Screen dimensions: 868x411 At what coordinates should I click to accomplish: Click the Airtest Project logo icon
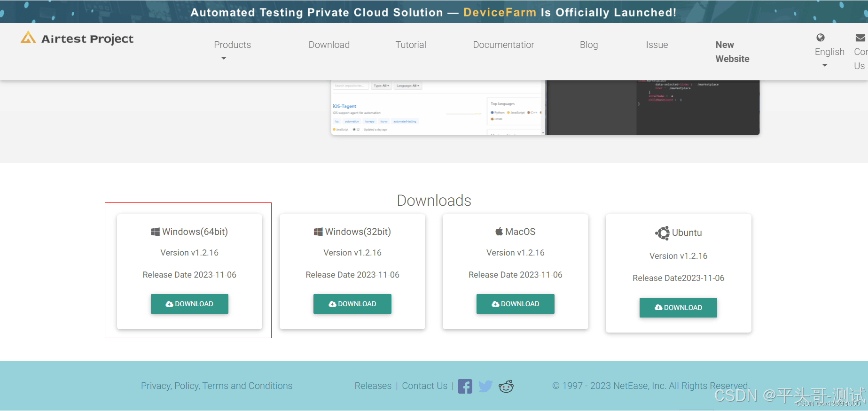(28, 38)
